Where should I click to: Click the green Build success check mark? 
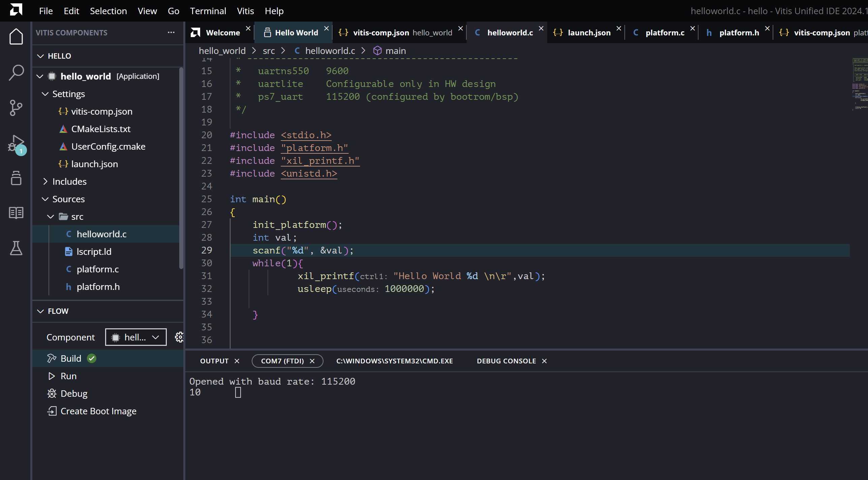coord(92,358)
